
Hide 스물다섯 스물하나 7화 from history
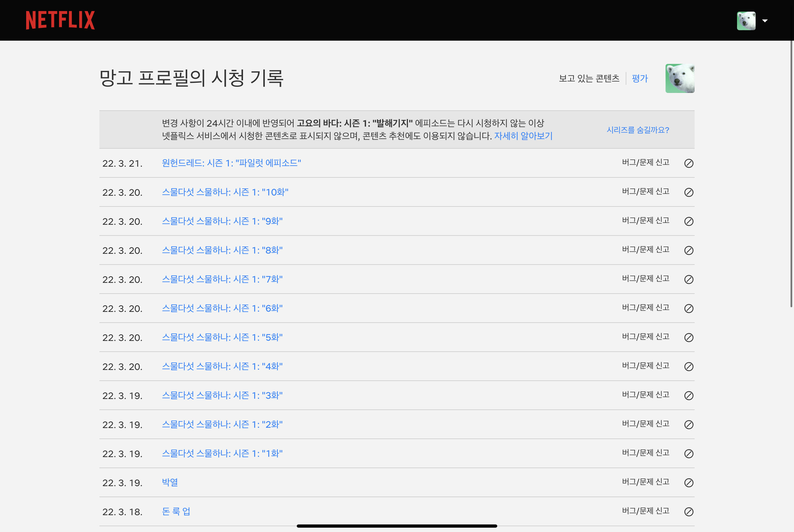click(x=689, y=279)
